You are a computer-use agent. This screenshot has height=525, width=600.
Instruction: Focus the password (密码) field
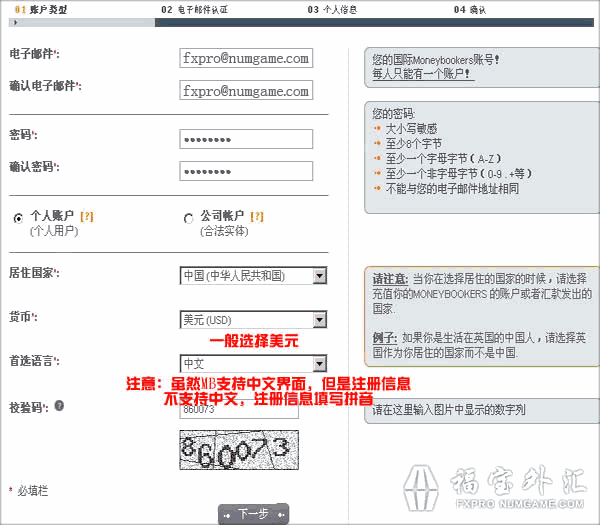pos(246,139)
